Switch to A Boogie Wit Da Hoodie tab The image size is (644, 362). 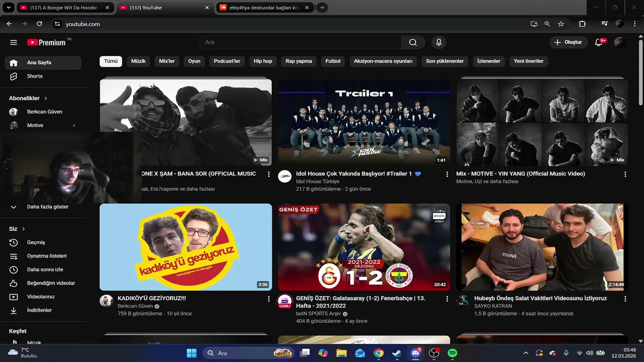coord(64,8)
